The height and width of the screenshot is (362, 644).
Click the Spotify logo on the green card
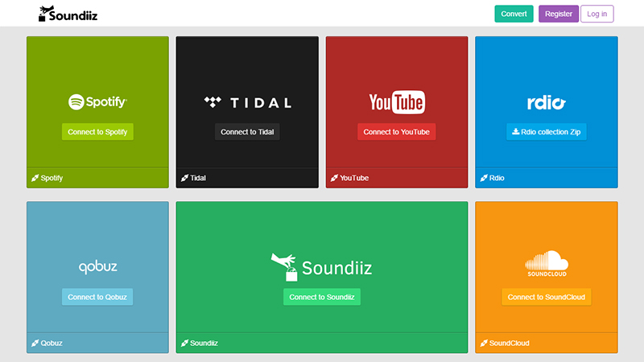click(97, 102)
